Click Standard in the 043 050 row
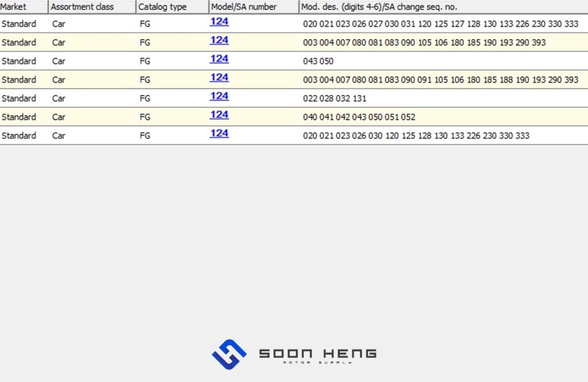Image resolution: width=588 pixels, height=382 pixels. click(x=19, y=61)
